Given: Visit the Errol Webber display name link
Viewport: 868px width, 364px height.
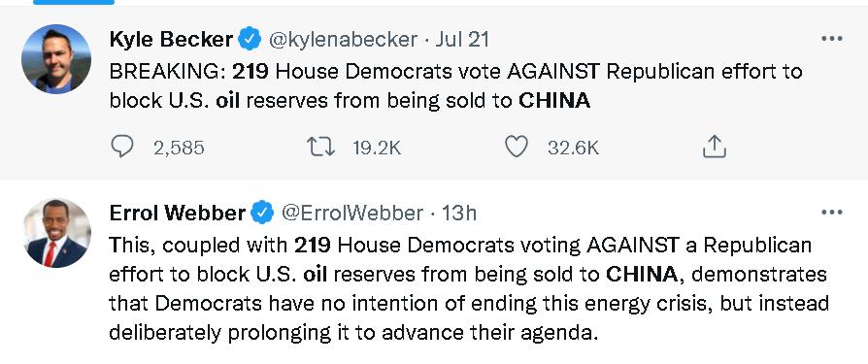Looking at the screenshot, I should coord(178,213).
